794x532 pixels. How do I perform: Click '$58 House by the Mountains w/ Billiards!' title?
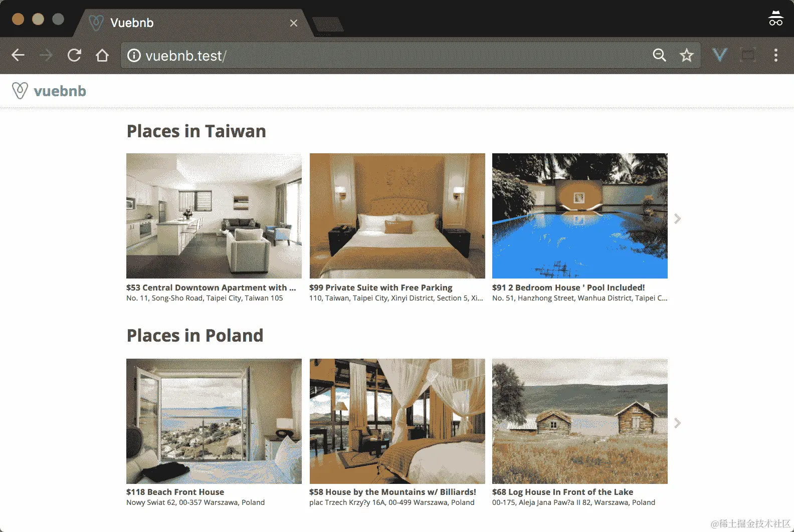click(392, 492)
